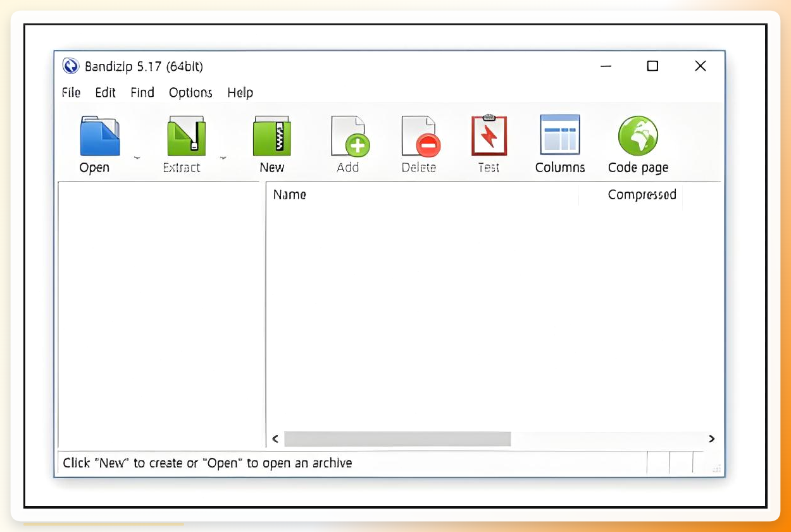
Task: Click the scroll left arrow
Action: [x=275, y=439]
